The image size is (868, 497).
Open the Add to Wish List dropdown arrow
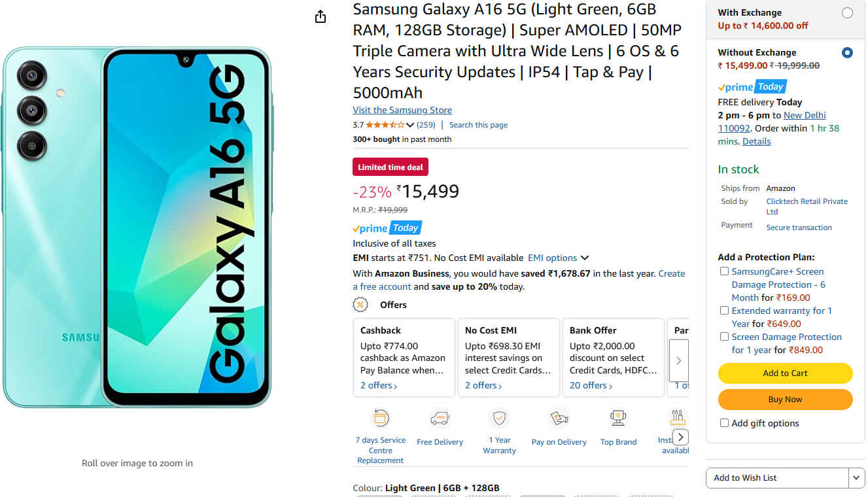point(857,478)
